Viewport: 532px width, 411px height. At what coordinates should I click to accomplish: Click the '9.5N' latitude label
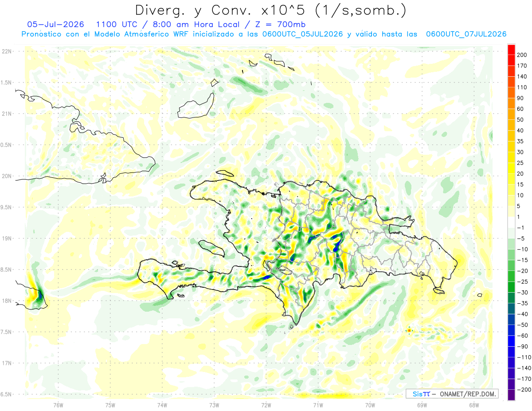point(7,207)
